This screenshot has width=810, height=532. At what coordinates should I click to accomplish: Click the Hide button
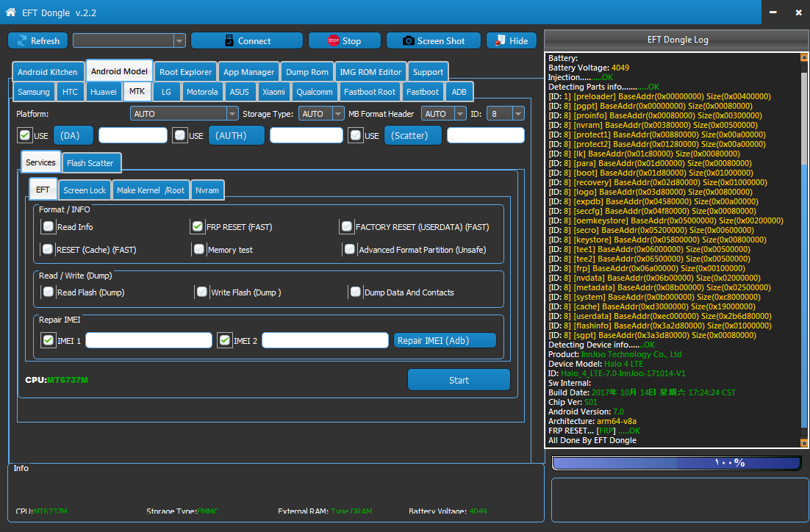[512, 41]
